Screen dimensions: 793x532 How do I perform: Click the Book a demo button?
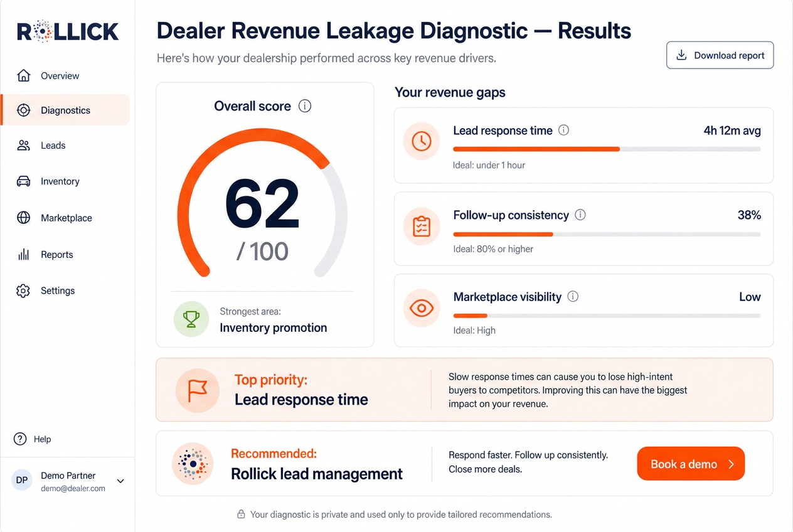click(691, 464)
